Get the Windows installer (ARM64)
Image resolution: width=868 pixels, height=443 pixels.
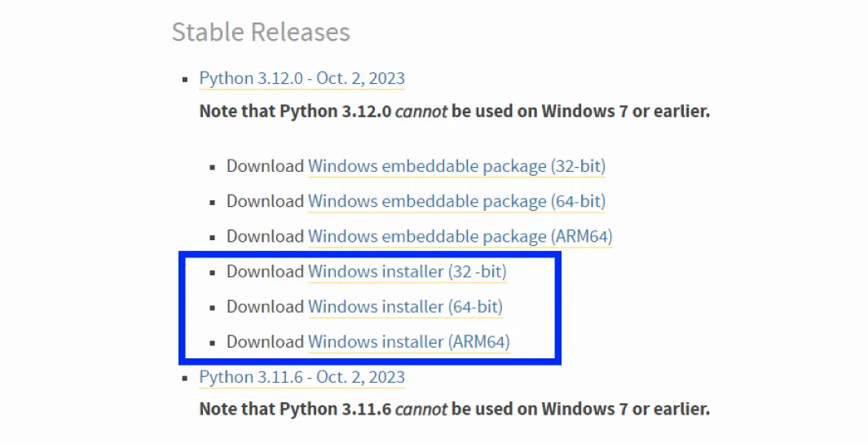408,342
